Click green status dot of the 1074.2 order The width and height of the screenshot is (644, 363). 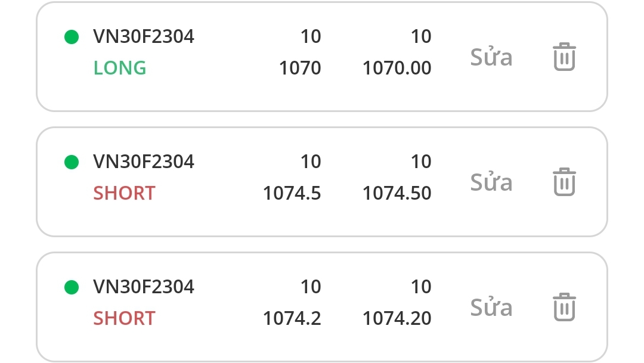click(72, 287)
